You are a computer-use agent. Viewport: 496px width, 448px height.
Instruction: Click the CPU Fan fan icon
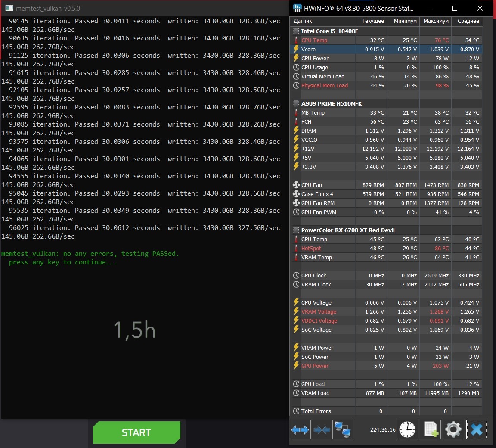pos(296,185)
